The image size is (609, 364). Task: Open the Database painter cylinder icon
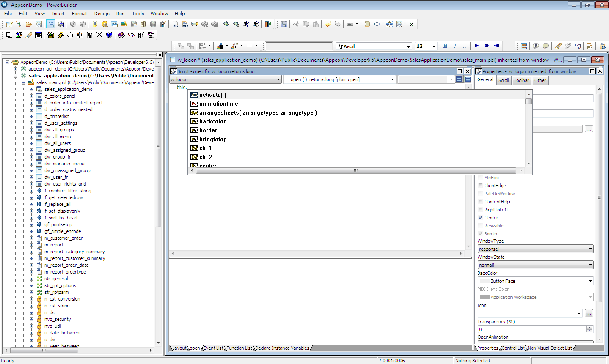(x=153, y=24)
